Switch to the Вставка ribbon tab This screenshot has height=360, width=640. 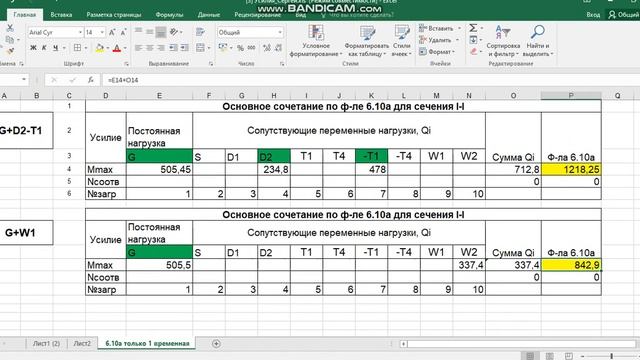coord(61,15)
